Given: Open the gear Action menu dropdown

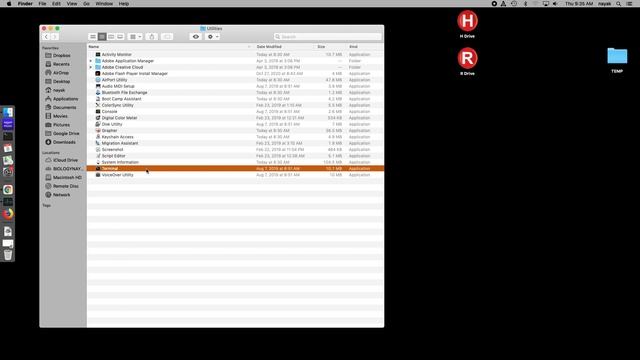Looking at the screenshot, I should coord(213,37).
